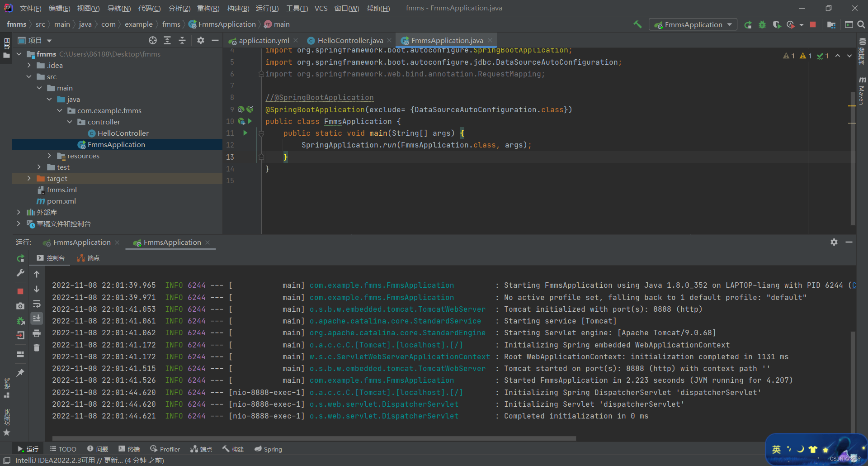Expand the resources folder
Image resolution: width=868 pixels, height=466 pixels.
[49, 156]
